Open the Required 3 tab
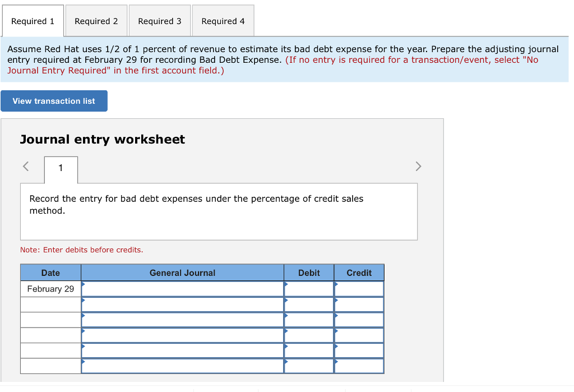Image resolution: width=574 pixels, height=392 pixels. (160, 21)
